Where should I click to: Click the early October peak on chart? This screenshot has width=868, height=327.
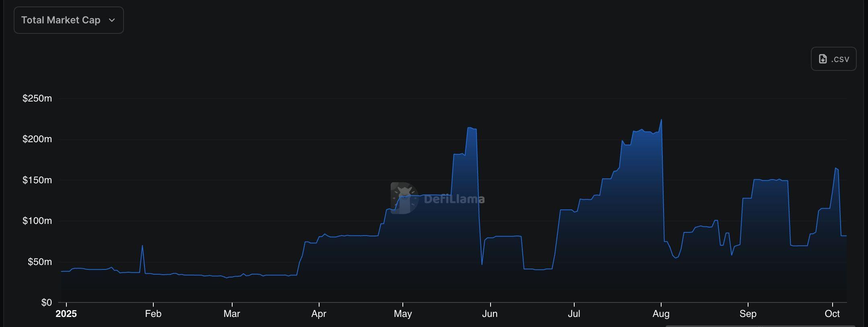[836, 168]
